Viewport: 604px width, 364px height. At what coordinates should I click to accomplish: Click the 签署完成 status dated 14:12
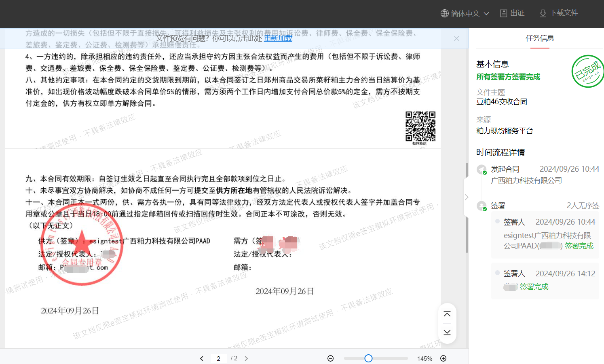pos(534,287)
